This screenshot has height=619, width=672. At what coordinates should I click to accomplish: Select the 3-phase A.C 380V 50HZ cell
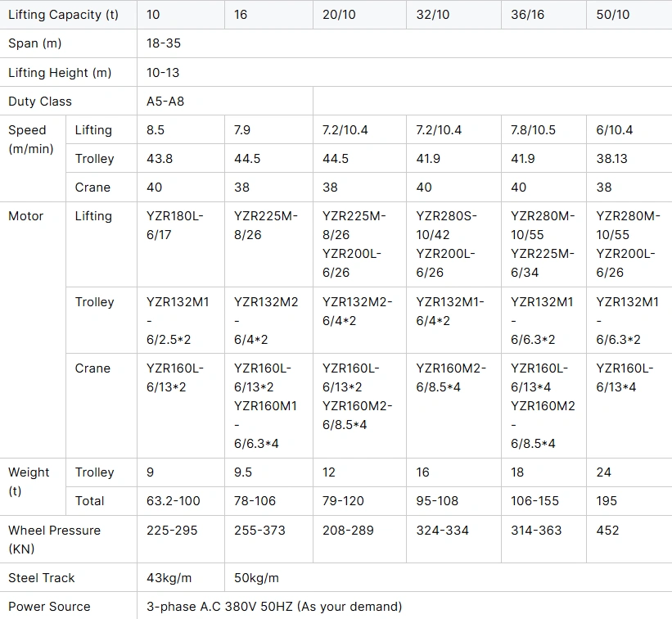(273, 607)
